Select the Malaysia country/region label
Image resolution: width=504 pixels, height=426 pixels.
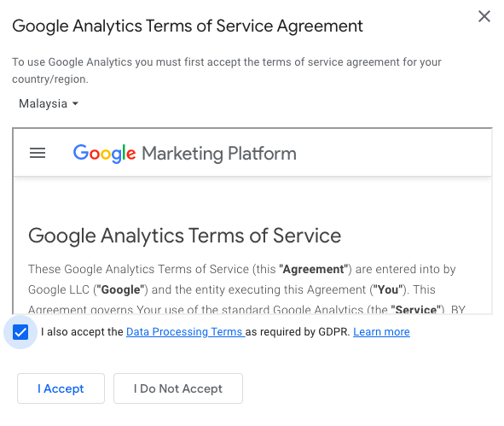pyautogui.click(x=43, y=103)
